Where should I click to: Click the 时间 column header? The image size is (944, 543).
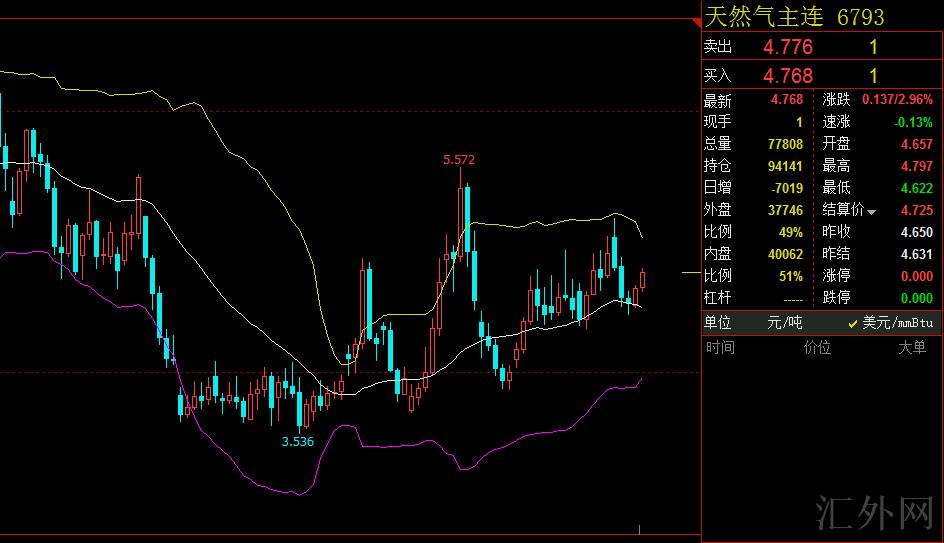(x=720, y=348)
